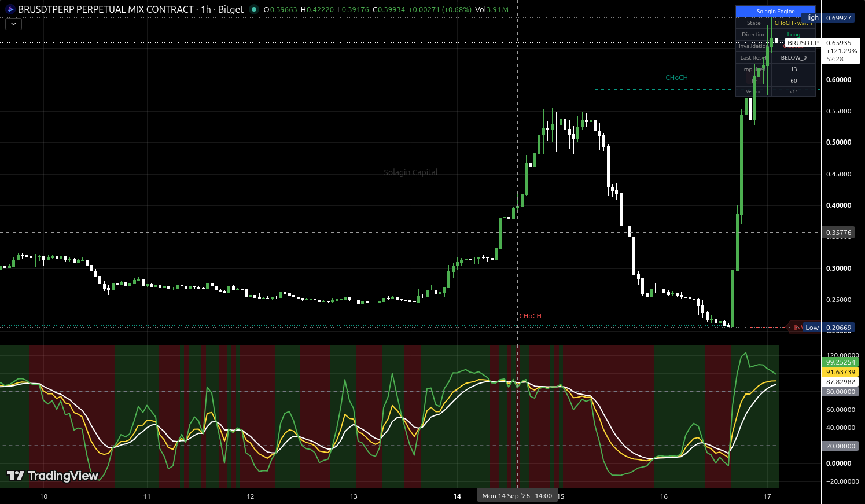Click the v15 version cell
The image size is (865, 504).
(793, 92)
